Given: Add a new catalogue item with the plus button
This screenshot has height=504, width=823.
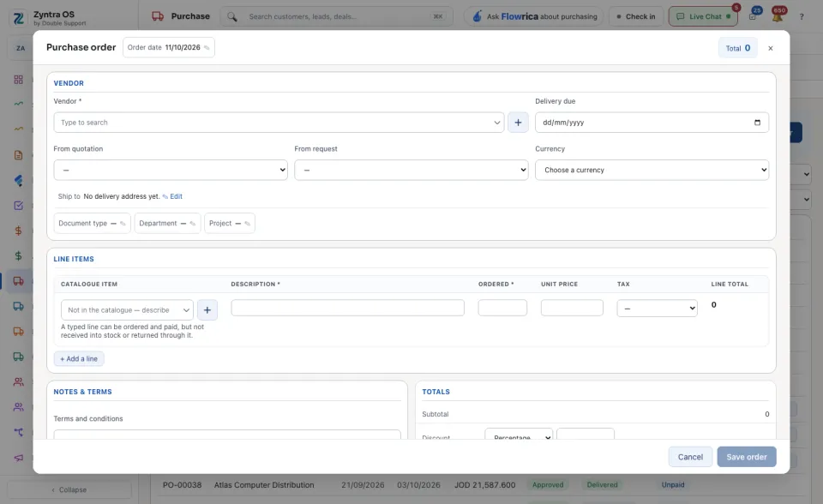Looking at the screenshot, I should click(x=207, y=309).
